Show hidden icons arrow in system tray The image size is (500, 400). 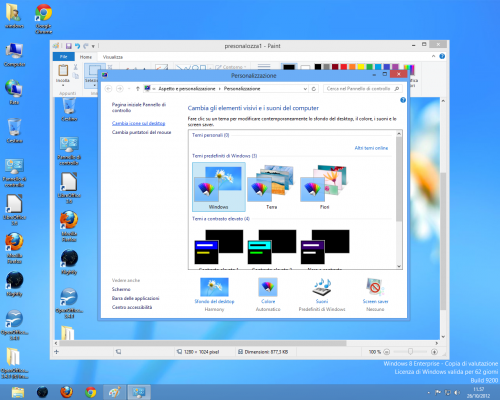coord(429,393)
